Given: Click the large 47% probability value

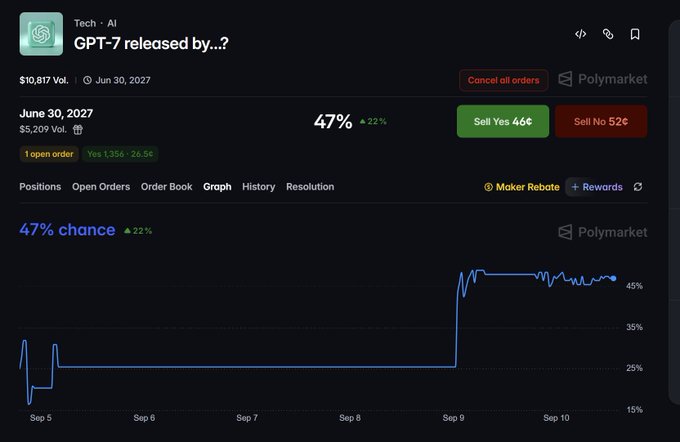Looking at the screenshot, I should (x=333, y=122).
